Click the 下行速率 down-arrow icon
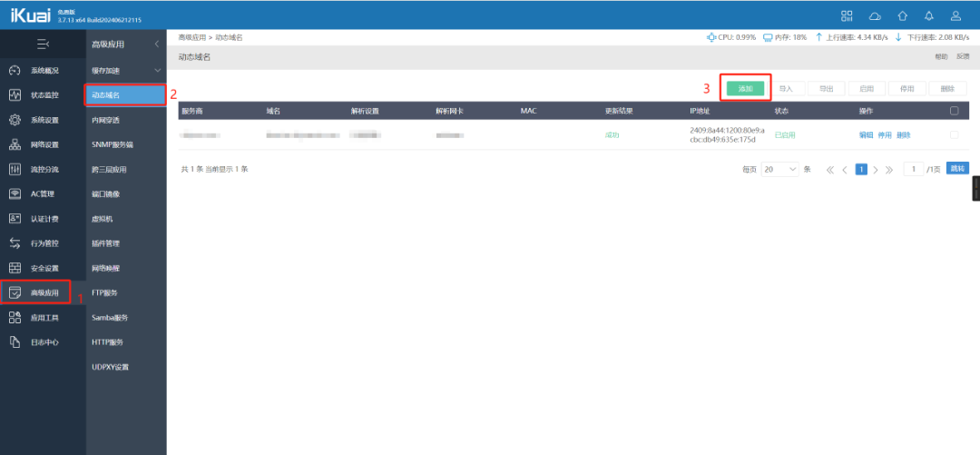Viewport: 980px width, 455px height. 898,37
